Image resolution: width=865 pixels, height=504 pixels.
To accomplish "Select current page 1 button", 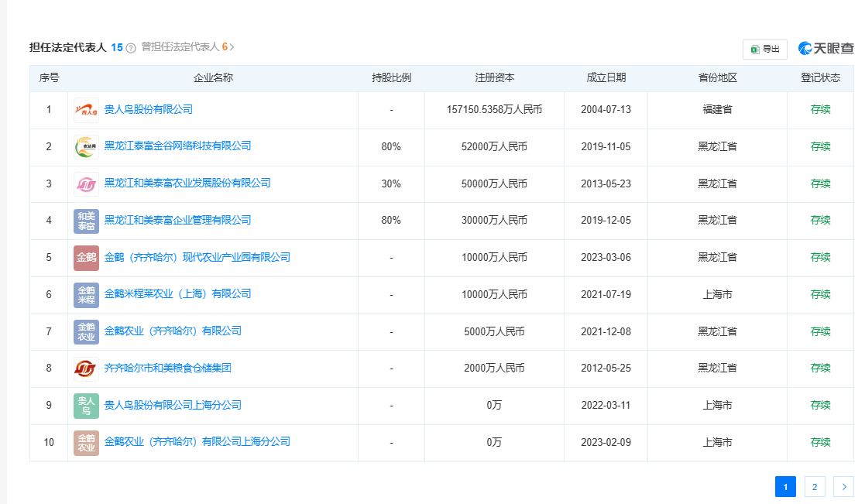I will [785, 487].
